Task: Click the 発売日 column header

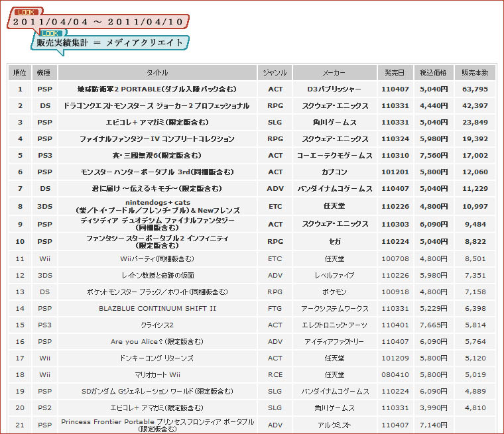Action: 395,73
